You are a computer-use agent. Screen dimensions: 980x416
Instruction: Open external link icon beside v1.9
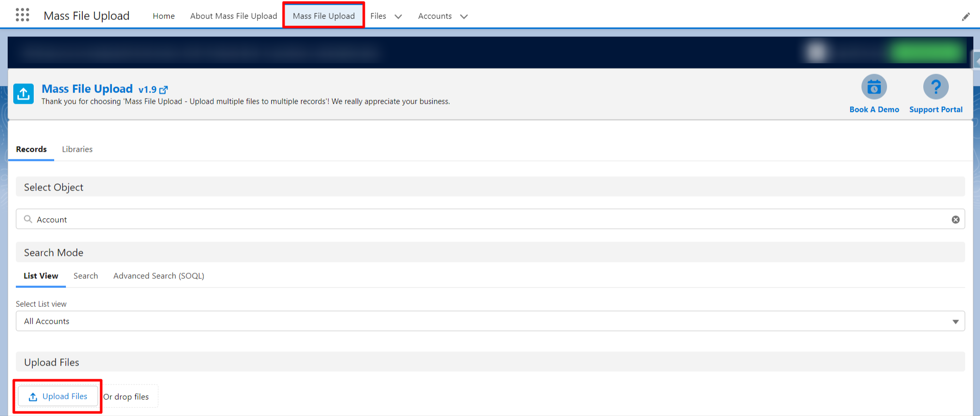164,90
